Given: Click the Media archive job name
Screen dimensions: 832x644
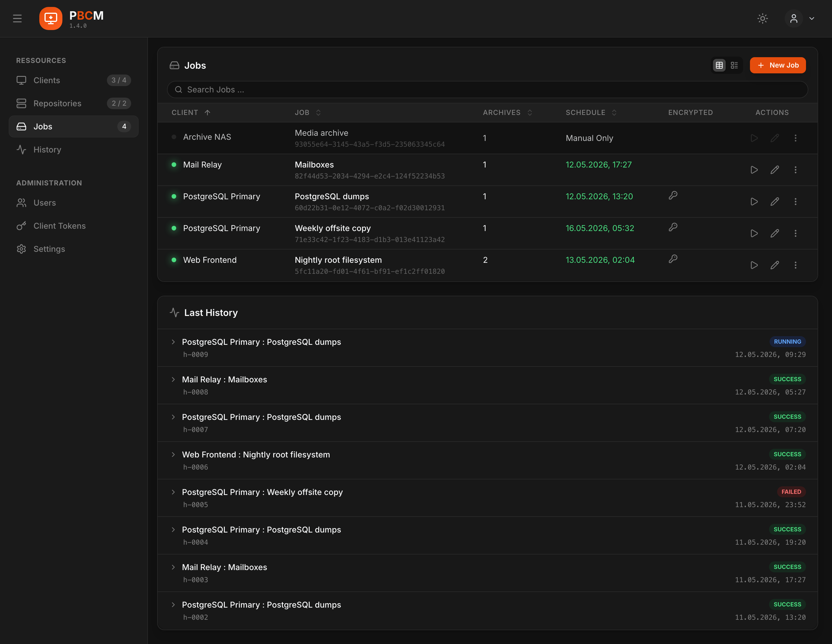Looking at the screenshot, I should (x=322, y=133).
